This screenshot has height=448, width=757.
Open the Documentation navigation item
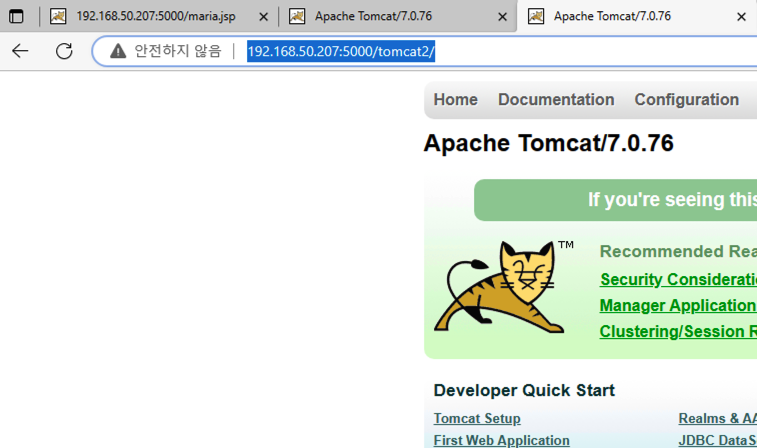556,99
